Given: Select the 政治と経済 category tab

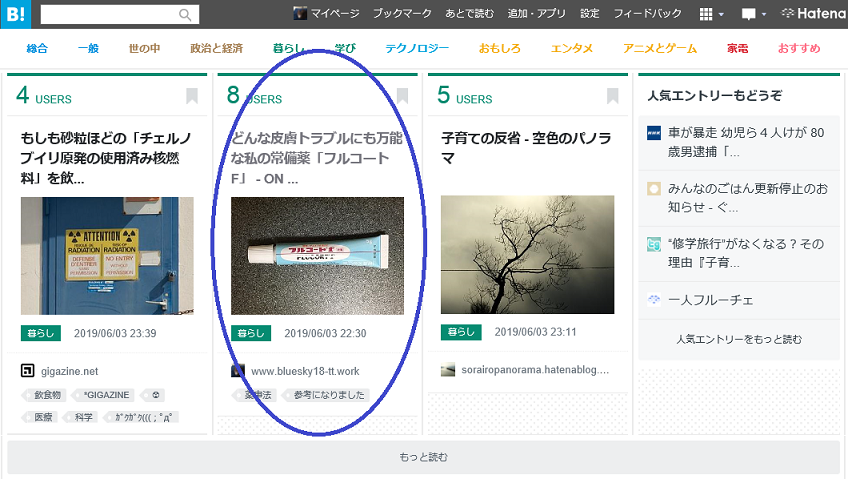Looking at the screenshot, I should coord(216,49).
